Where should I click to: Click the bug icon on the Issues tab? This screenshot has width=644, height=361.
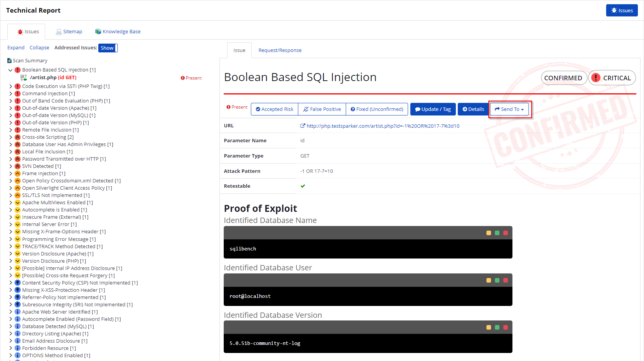[x=20, y=31]
